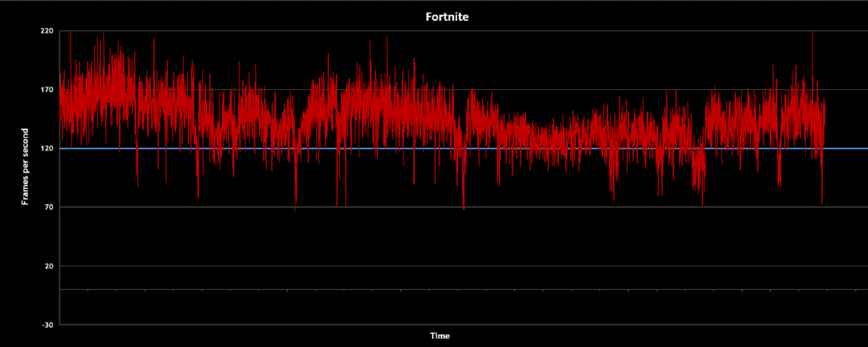
Task: Click the 70 y-axis value
Action: coord(49,207)
